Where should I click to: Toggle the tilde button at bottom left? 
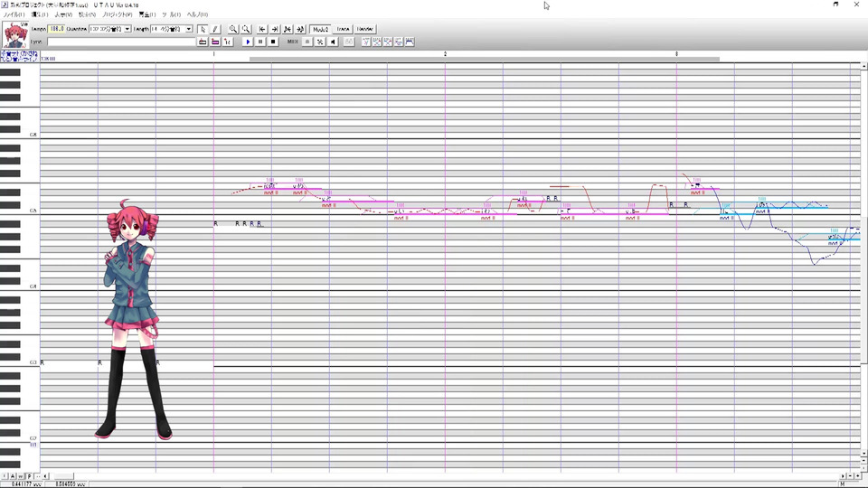pos(5,476)
